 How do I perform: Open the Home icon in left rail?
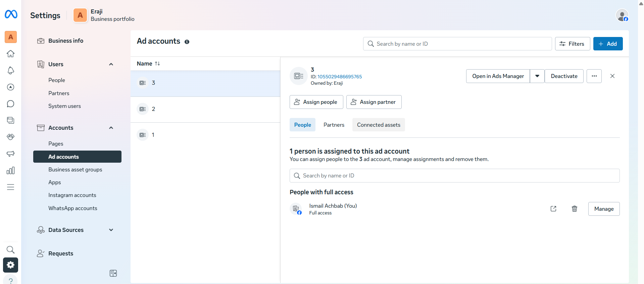(x=11, y=54)
